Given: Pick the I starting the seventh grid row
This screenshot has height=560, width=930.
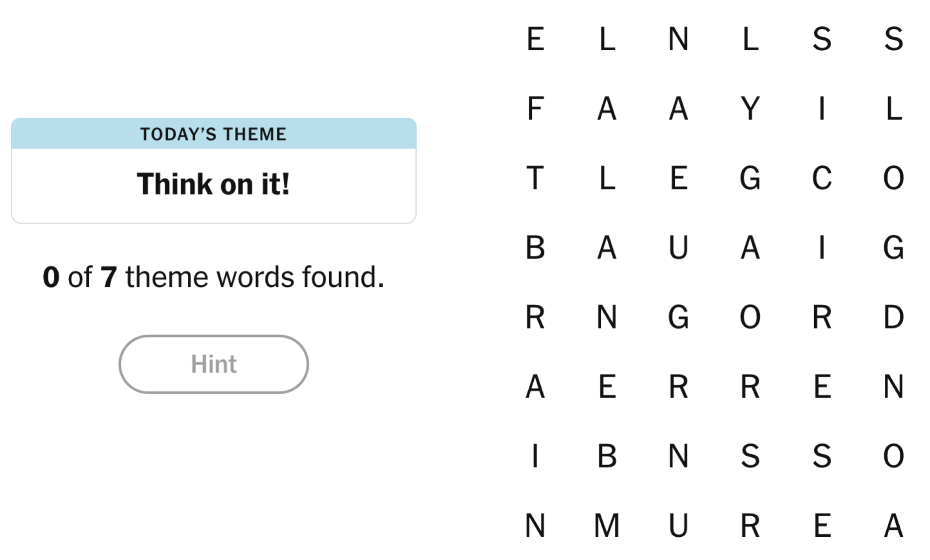Looking at the screenshot, I should 535,456.
